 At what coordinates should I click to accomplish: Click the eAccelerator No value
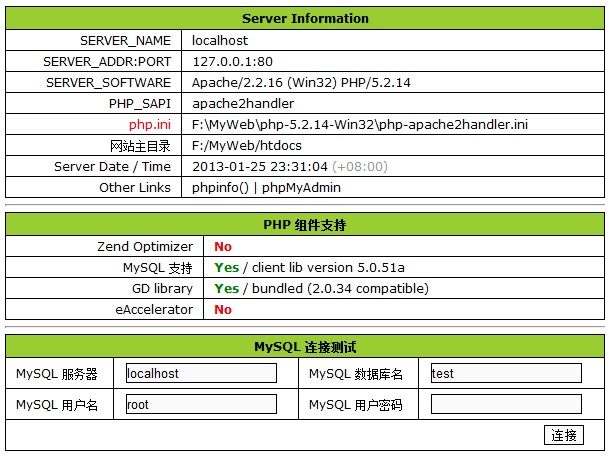223,310
